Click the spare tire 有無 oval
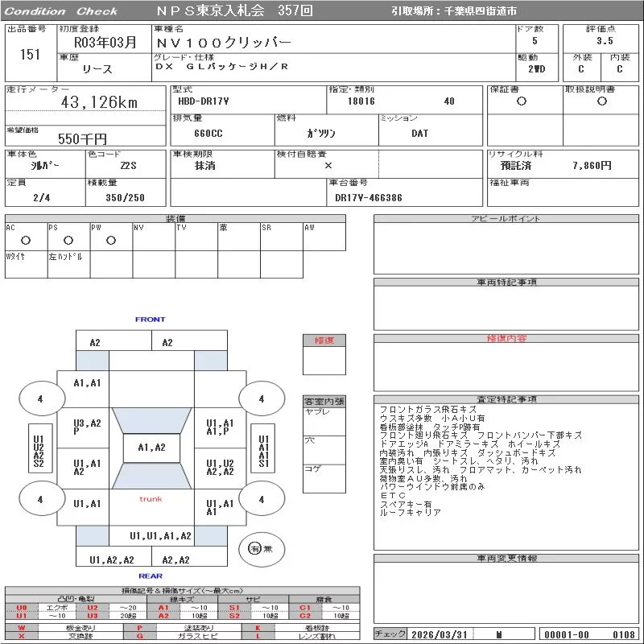Image resolution: width=644 pixels, height=644 pixels. (x=262, y=549)
